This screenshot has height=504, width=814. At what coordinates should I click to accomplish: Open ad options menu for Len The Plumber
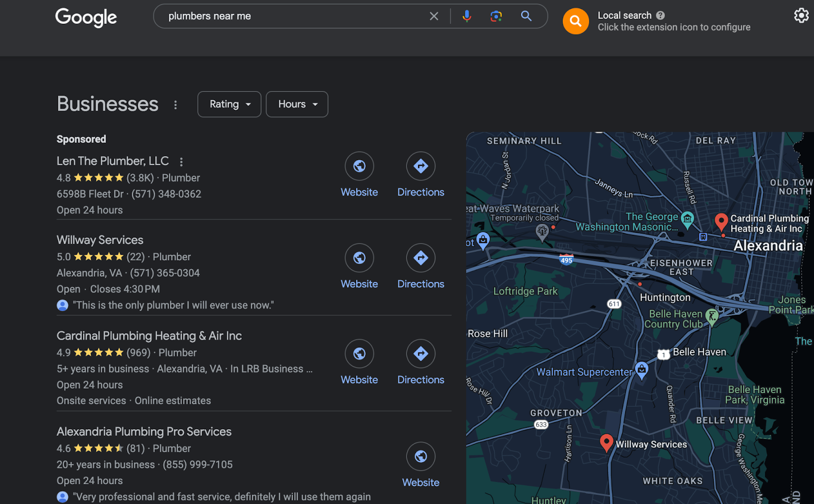pyautogui.click(x=181, y=162)
